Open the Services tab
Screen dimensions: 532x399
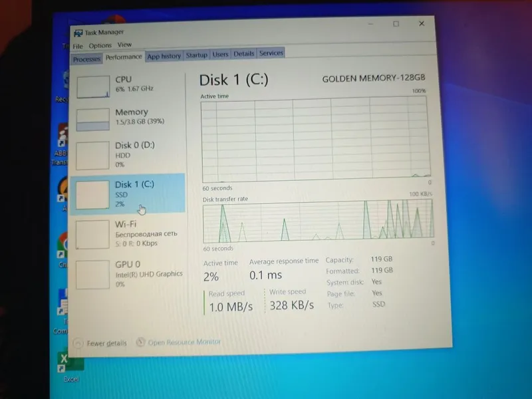(x=271, y=53)
